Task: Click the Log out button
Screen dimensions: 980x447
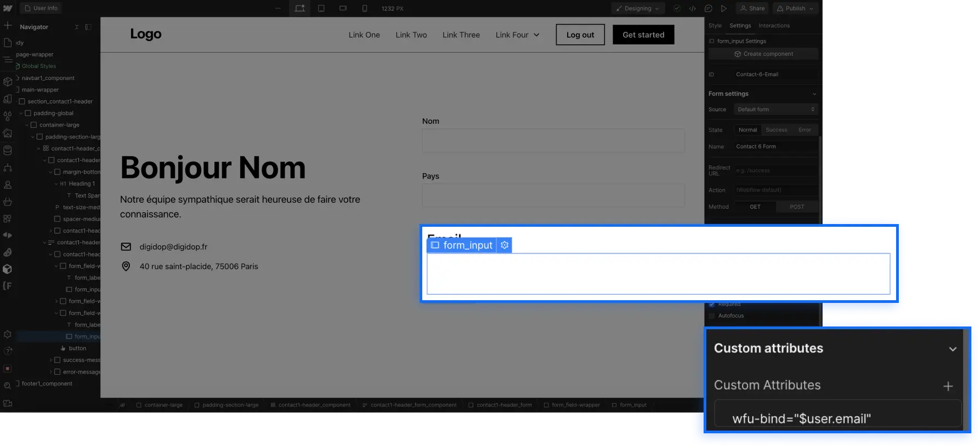Action: click(x=580, y=35)
